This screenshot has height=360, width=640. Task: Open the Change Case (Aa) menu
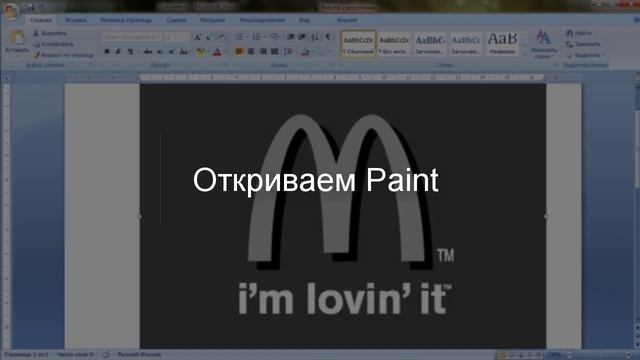(184, 52)
